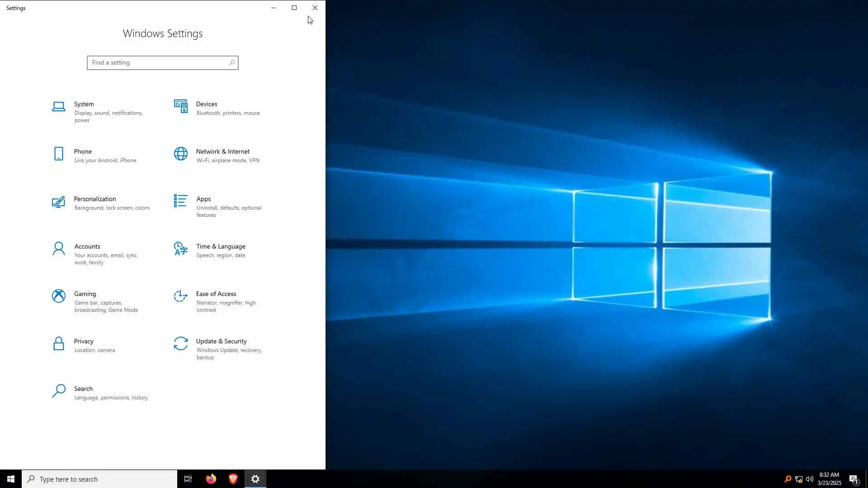The width and height of the screenshot is (868, 488).
Task: Open the Apps list icon
Action: click(180, 201)
